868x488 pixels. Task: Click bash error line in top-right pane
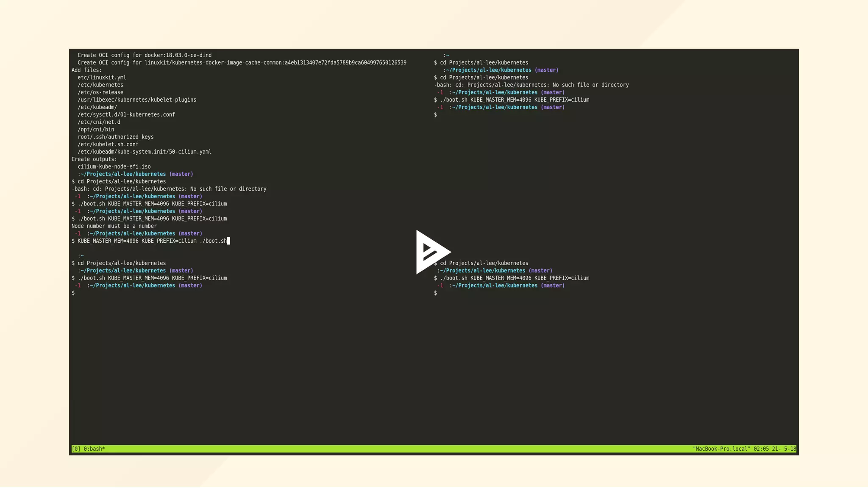pos(531,85)
